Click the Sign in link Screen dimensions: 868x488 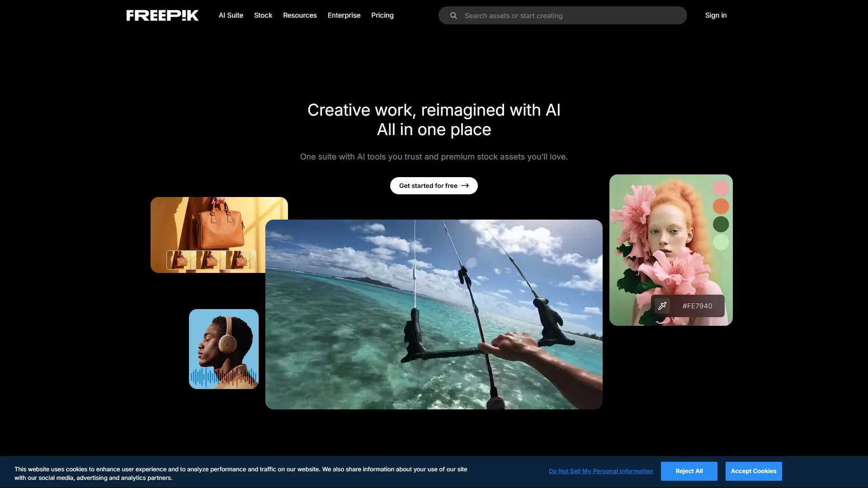click(x=716, y=15)
